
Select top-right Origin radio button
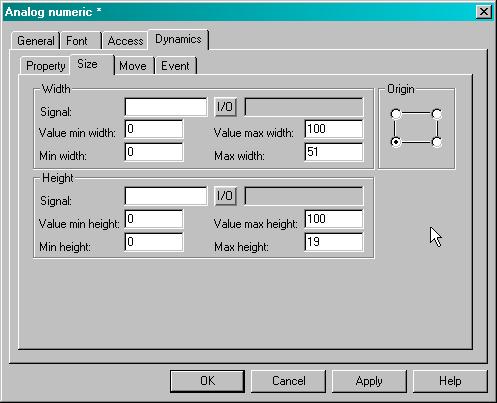(x=437, y=114)
